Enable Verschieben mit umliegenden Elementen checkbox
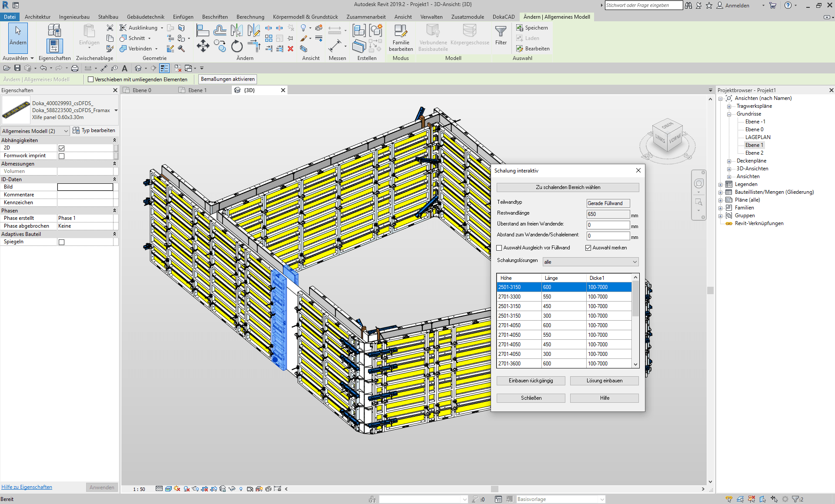The width and height of the screenshot is (835, 504). pos(91,80)
